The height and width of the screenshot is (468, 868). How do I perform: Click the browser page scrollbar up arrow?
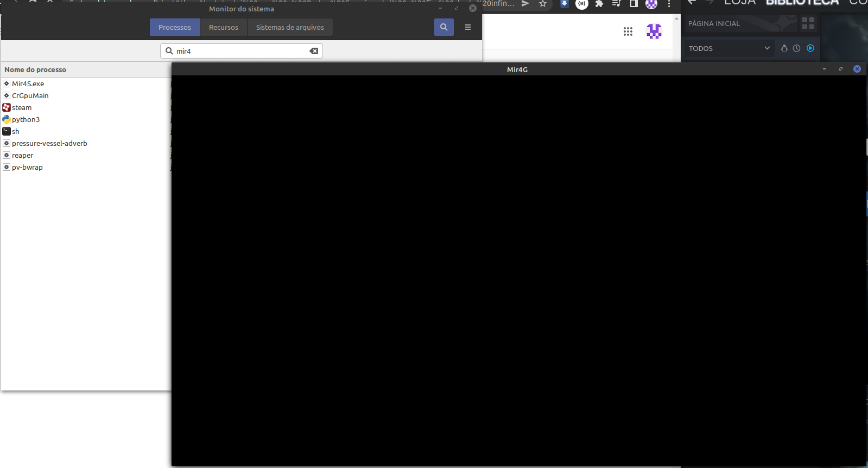click(x=676, y=18)
